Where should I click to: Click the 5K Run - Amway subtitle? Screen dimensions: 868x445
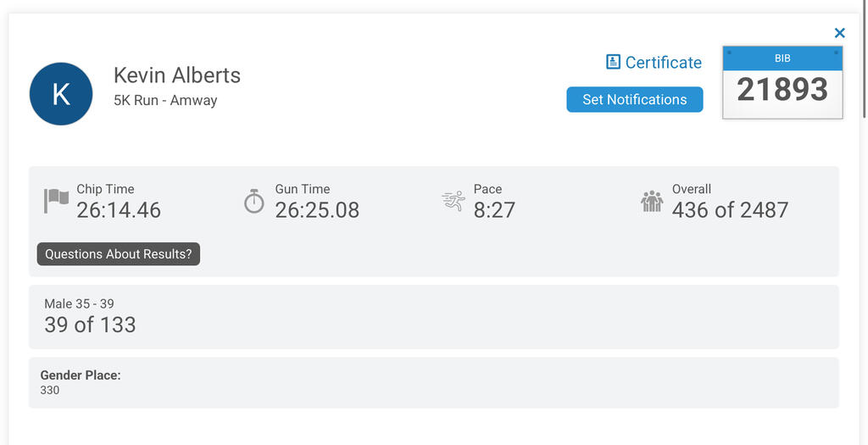tap(165, 100)
